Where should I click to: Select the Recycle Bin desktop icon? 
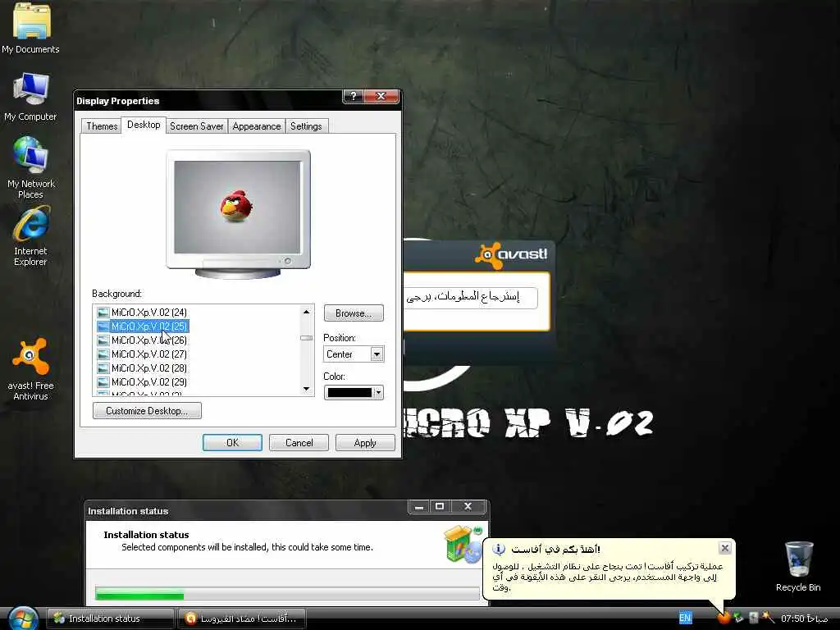798,567
